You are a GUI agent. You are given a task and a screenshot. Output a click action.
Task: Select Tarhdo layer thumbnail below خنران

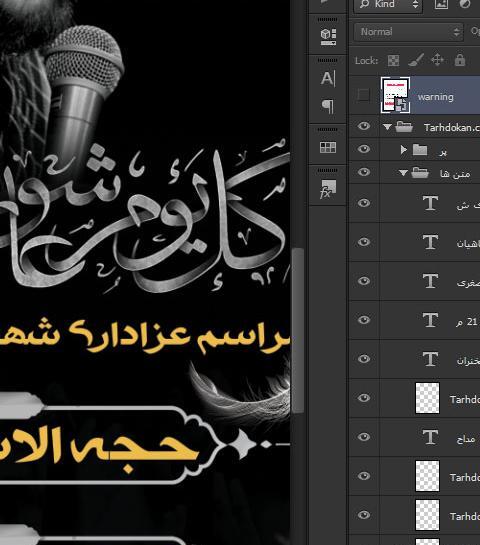click(x=427, y=398)
